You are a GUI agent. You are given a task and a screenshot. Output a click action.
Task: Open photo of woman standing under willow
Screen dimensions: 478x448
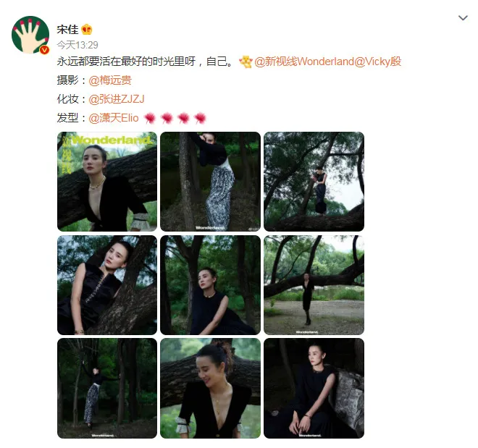tap(314, 182)
